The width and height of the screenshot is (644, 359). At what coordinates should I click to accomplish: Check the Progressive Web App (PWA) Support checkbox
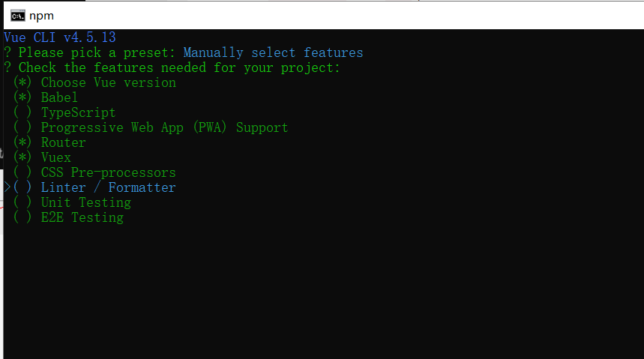coord(22,127)
